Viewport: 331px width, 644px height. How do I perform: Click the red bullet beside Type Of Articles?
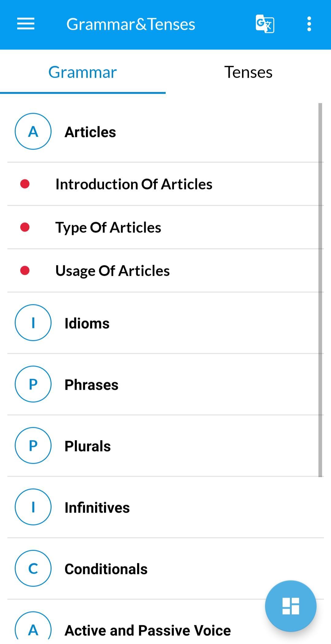pos(25,227)
